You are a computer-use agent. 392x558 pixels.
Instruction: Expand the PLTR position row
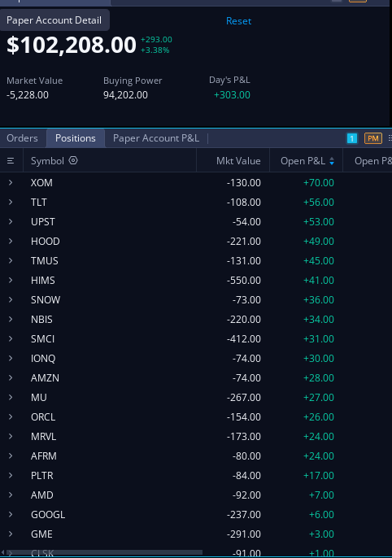pos(11,475)
